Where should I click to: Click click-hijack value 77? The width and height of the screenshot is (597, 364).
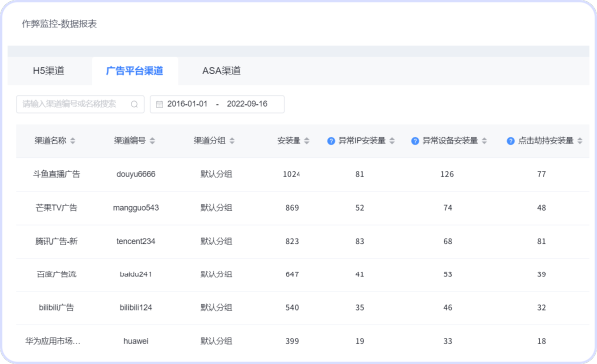(x=542, y=174)
